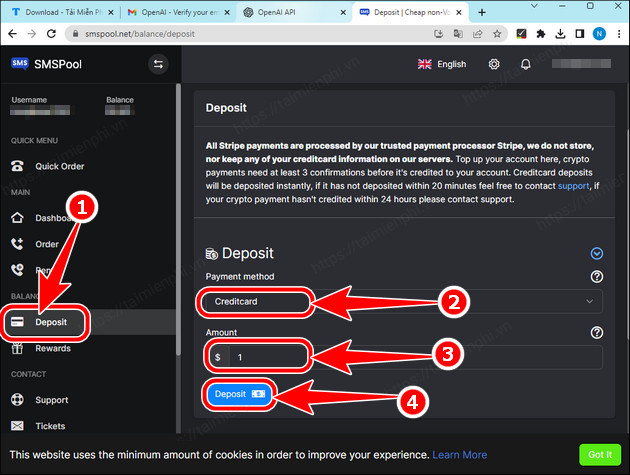Accept cookies with Got It button

click(x=600, y=454)
